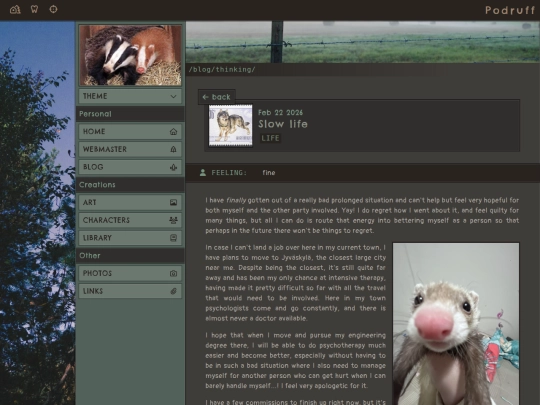The image size is (540, 405).
Task: Open the CHARACTERS page
Action: tap(130, 220)
